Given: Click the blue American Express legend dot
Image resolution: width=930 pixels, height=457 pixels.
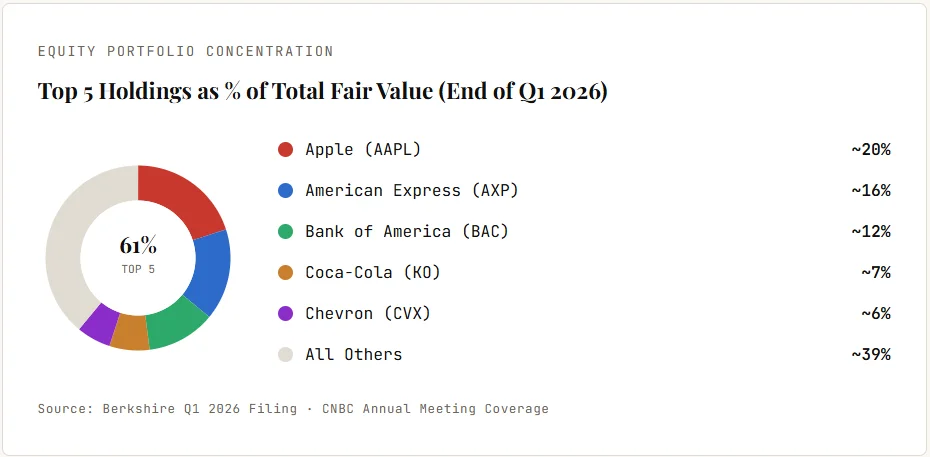Looking at the screenshot, I should [285, 190].
